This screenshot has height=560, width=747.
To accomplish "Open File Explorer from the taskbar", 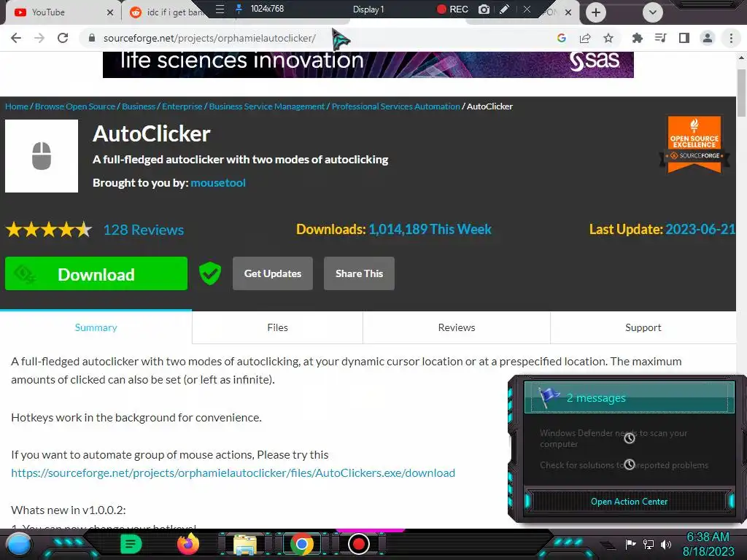I will (245, 545).
